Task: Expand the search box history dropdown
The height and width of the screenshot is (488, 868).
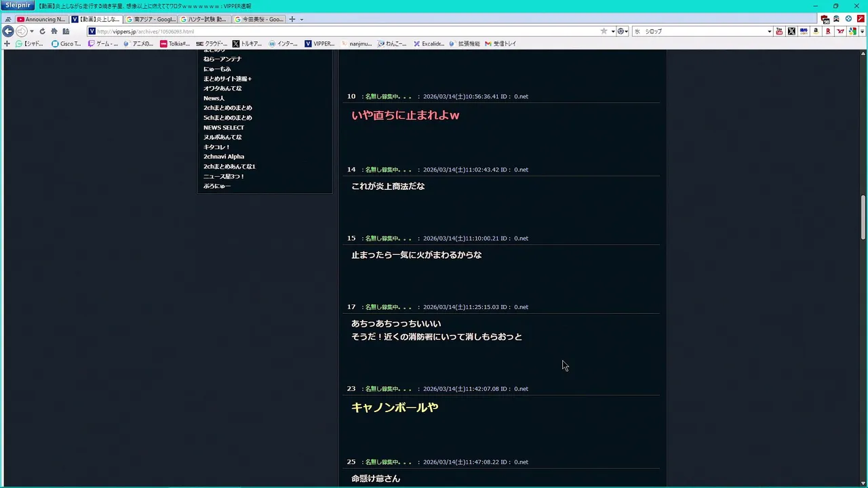Action: coord(769,31)
